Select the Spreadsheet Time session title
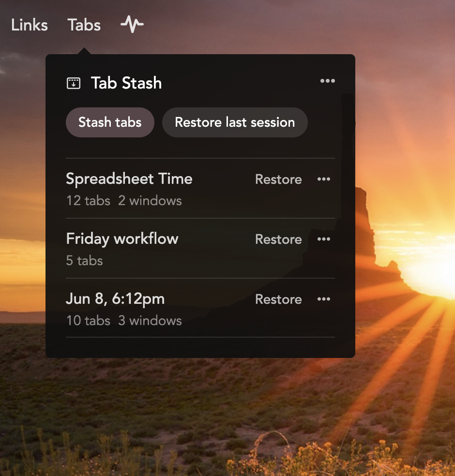Image resolution: width=455 pixels, height=476 pixels. coord(129,179)
